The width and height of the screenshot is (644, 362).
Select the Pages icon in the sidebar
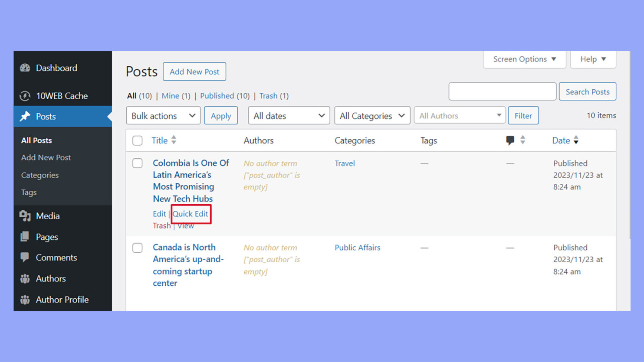25,237
